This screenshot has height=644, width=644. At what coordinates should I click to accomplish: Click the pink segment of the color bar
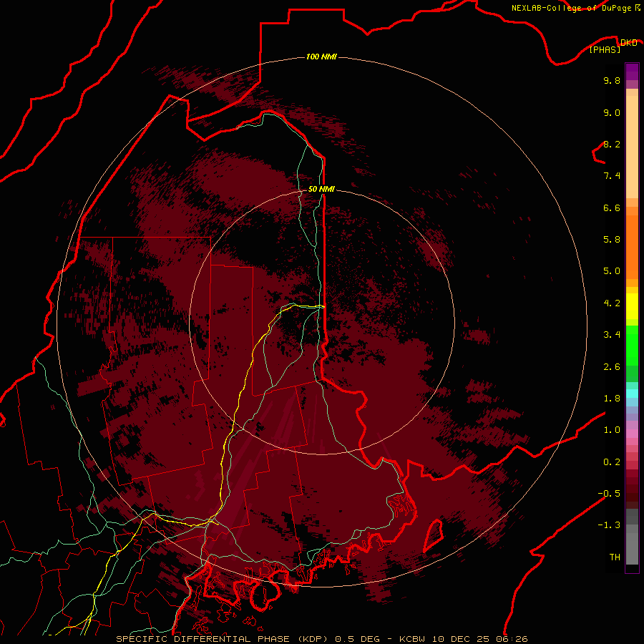[632, 434]
